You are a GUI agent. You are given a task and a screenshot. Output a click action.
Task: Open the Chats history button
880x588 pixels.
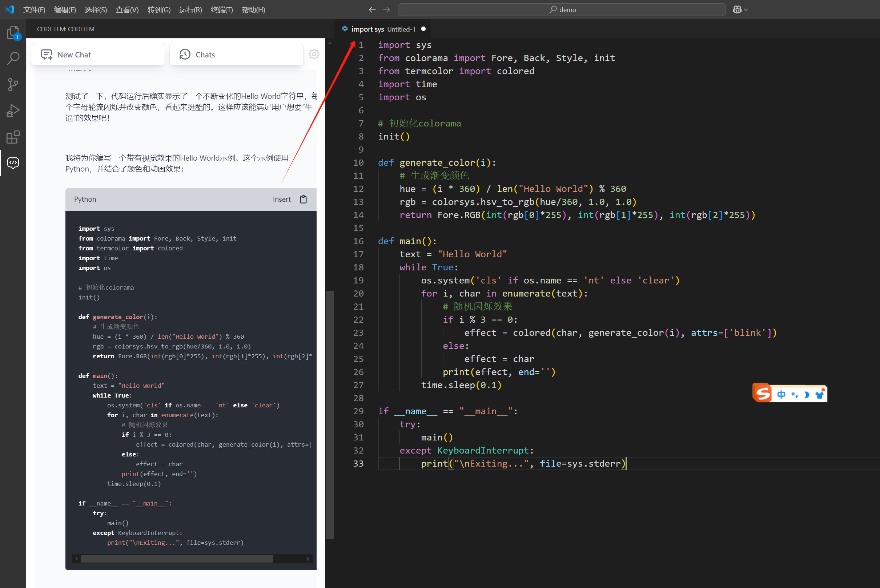[236, 55]
